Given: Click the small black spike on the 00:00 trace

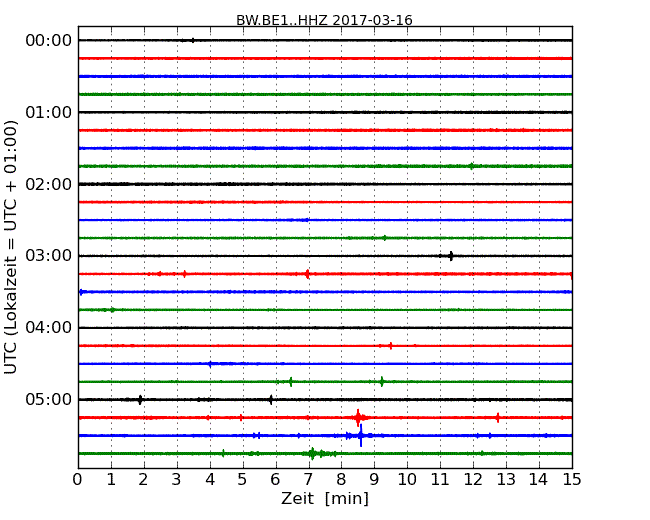Looking at the screenshot, I should click(x=193, y=40).
